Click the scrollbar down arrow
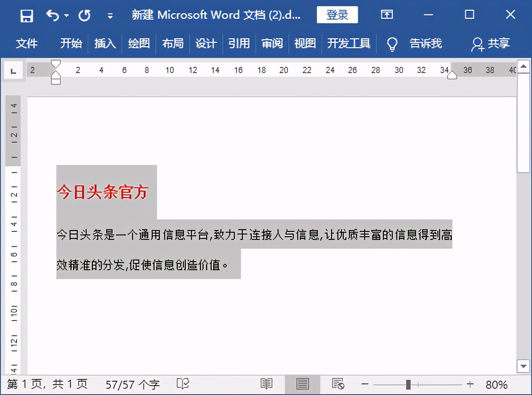Viewport: 532px width, 395px height. pyautogui.click(x=524, y=366)
